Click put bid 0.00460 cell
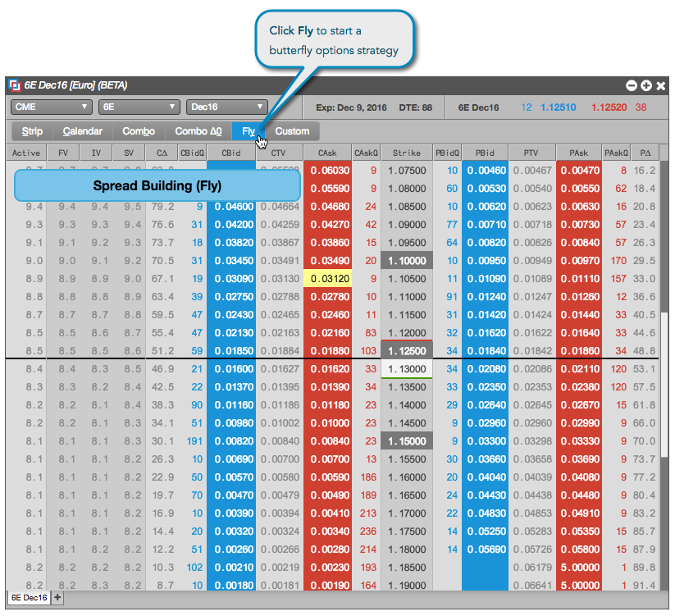 coord(486,170)
